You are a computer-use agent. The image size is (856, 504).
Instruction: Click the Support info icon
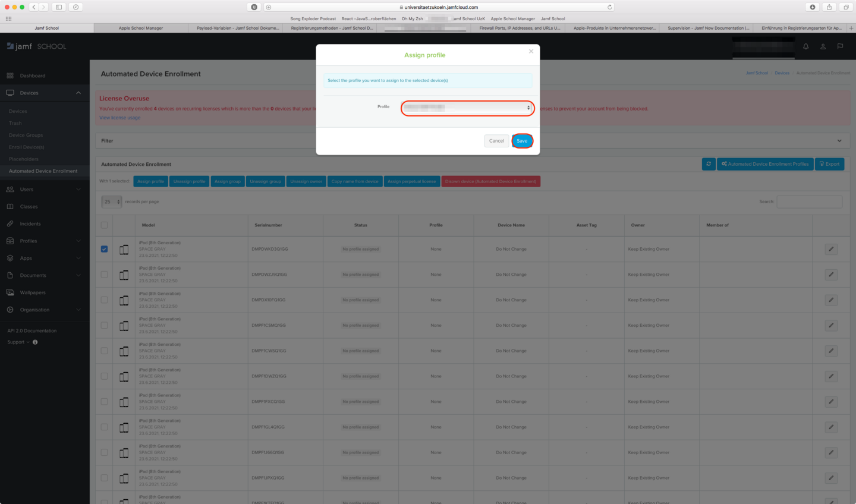[35, 342]
